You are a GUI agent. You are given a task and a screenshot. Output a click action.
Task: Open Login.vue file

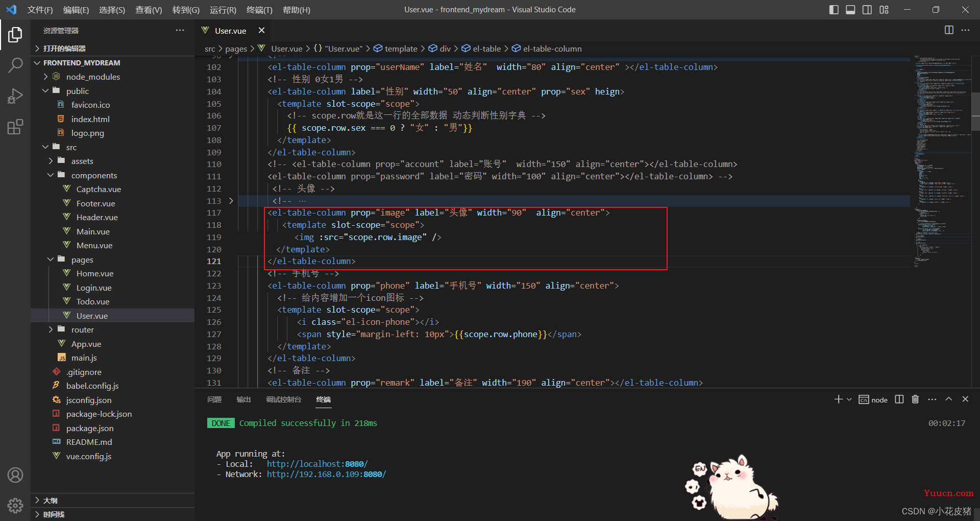pyautogui.click(x=112, y=288)
